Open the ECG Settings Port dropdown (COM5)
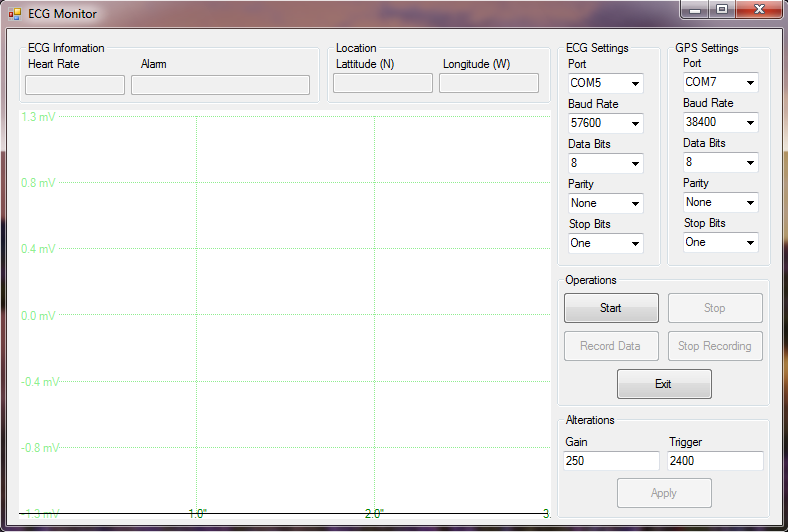This screenshot has width=788, height=532. coord(606,83)
